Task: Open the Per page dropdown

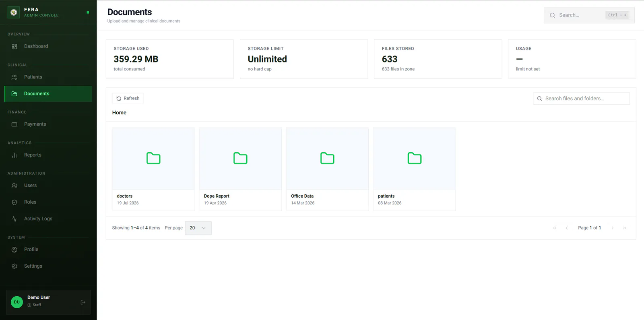Action: (198, 228)
